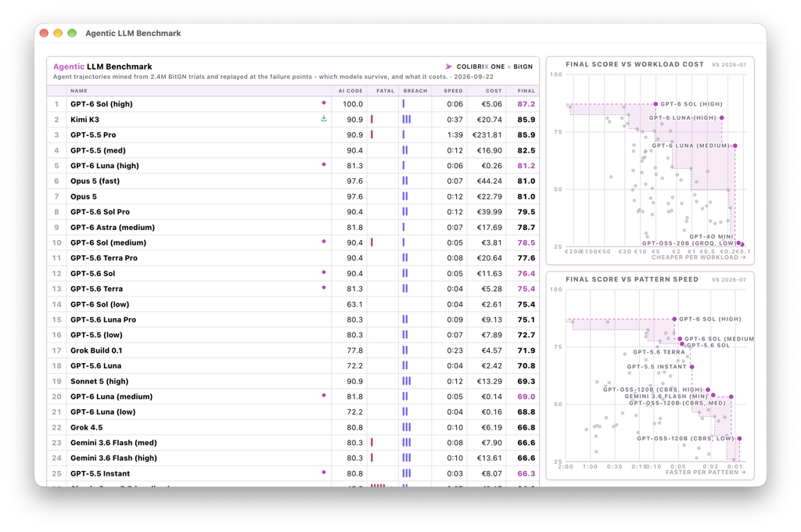The width and height of the screenshot is (801, 532).
Task: Select the GPT-5.5 (med) model name
Action: click(x=98, y=150)
